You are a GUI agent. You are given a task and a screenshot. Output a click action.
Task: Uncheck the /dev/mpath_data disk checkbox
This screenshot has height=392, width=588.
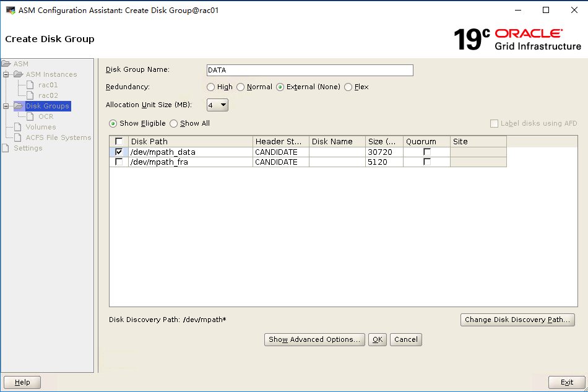tap(119, 152)
